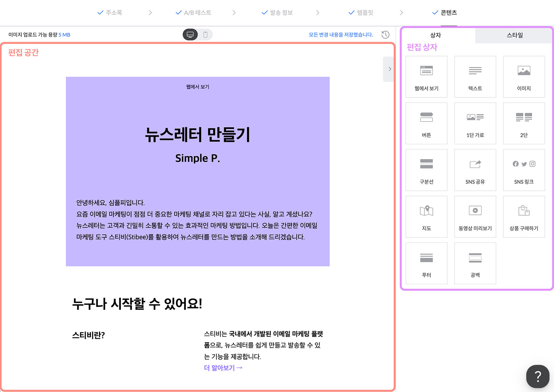Viewport: 554px width, 392px height.
Task: Add a 지도 map box
Action: 426,217
